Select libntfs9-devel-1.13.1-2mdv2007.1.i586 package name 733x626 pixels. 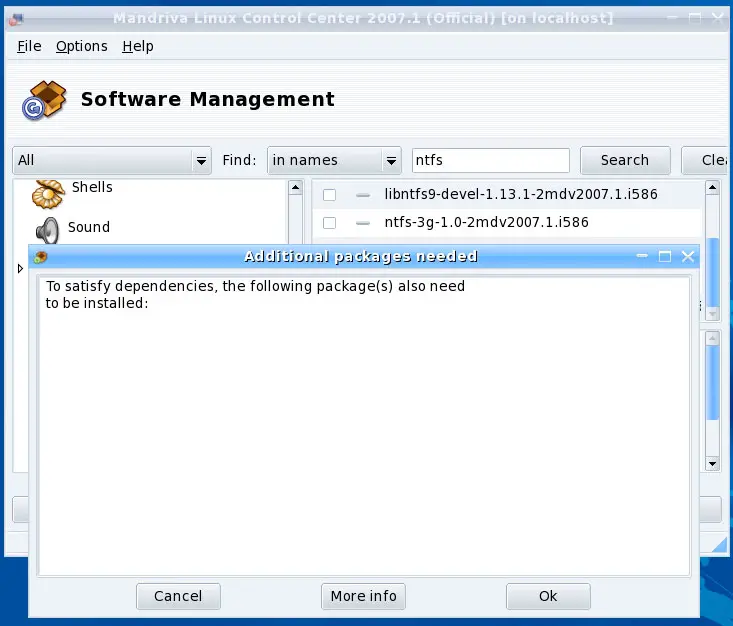click(521, 194)
